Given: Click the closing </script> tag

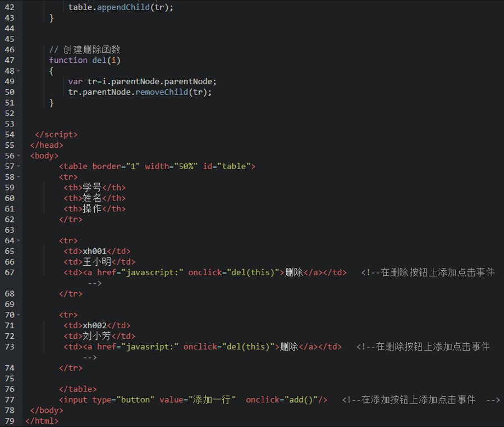Looking at the screenshot, I should [x=56, y=134].
